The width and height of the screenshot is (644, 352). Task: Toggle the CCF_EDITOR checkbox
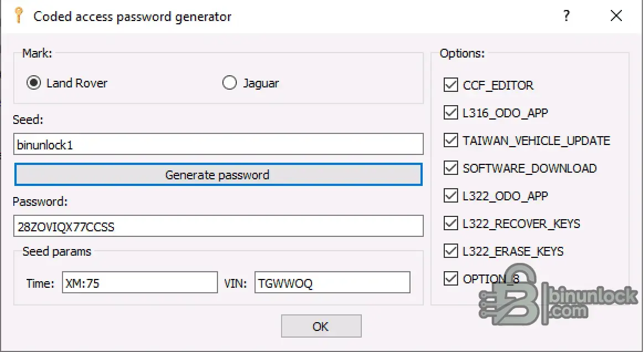click(450, 85)
